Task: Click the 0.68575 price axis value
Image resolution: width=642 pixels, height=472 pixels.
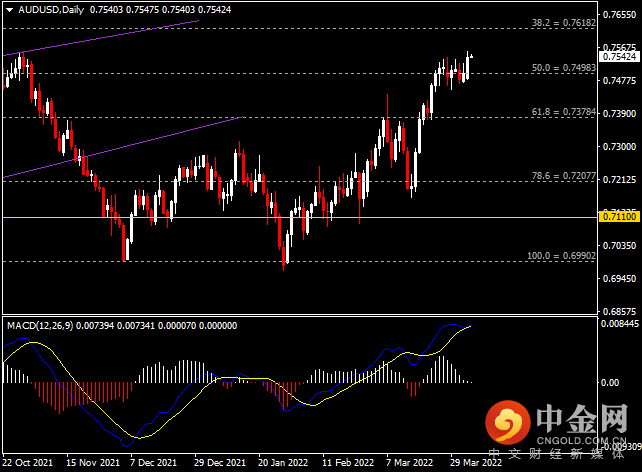Action: click(x=619, y=312)
